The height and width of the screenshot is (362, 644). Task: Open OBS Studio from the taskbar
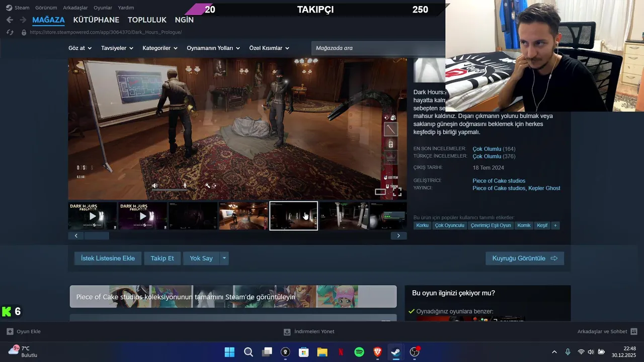(415, 352)
